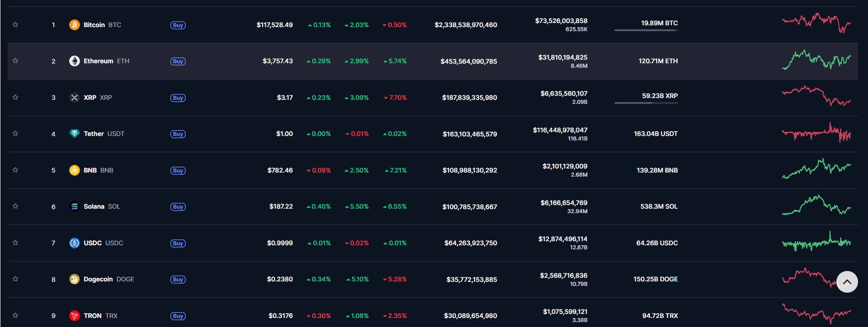868x327 pixels.
Task: Click Solana's 24h volume $6,166,654,769
Action: point(564,203)
